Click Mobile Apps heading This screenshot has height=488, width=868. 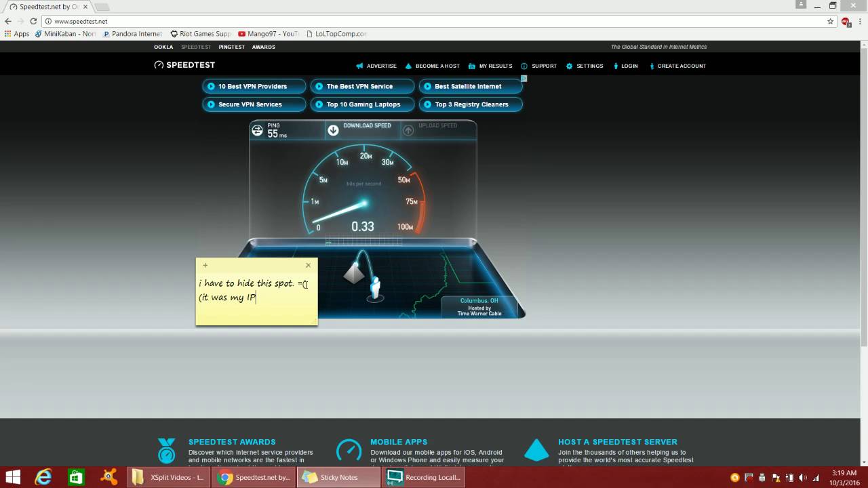pyautogui.click(x=399, y=442)
